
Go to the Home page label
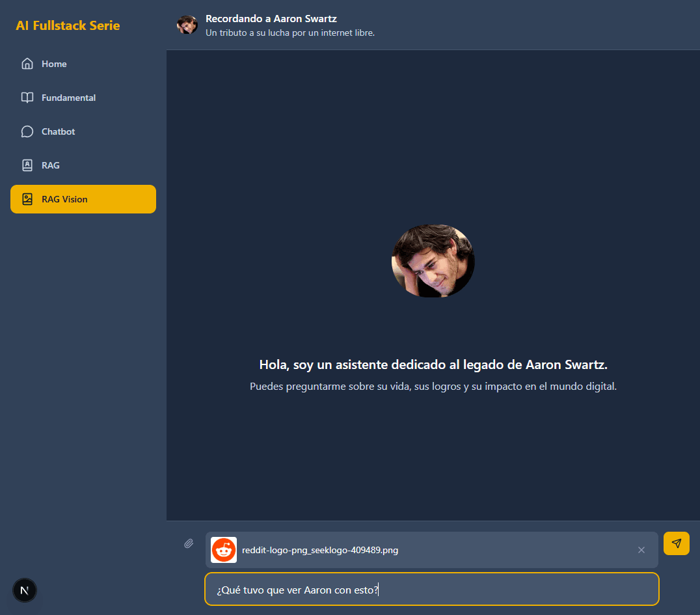[x=54, y=64]
